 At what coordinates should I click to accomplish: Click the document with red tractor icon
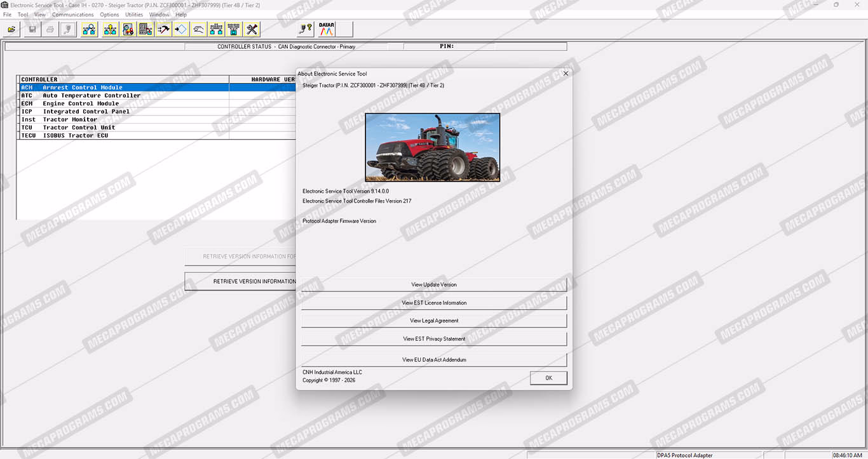128,29
